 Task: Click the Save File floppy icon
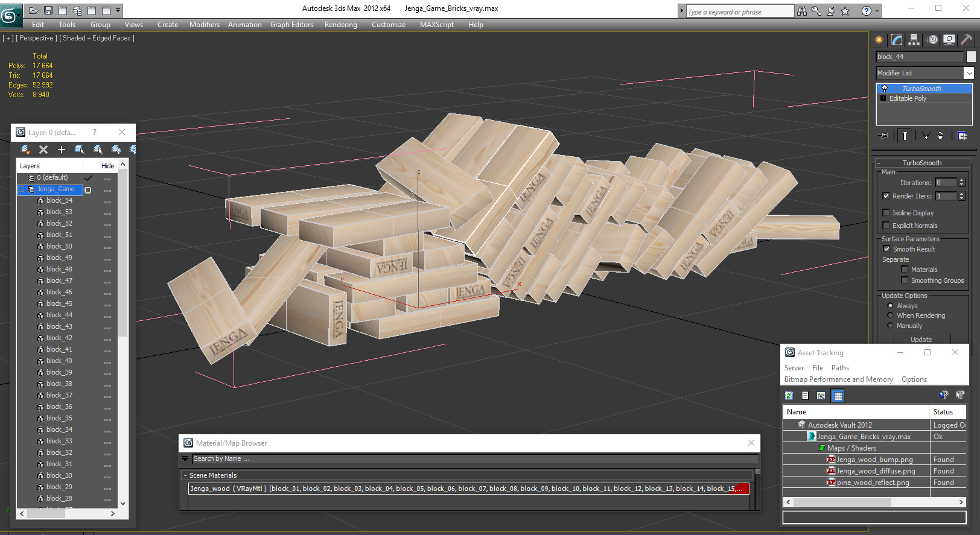click(x=48, y=10)
